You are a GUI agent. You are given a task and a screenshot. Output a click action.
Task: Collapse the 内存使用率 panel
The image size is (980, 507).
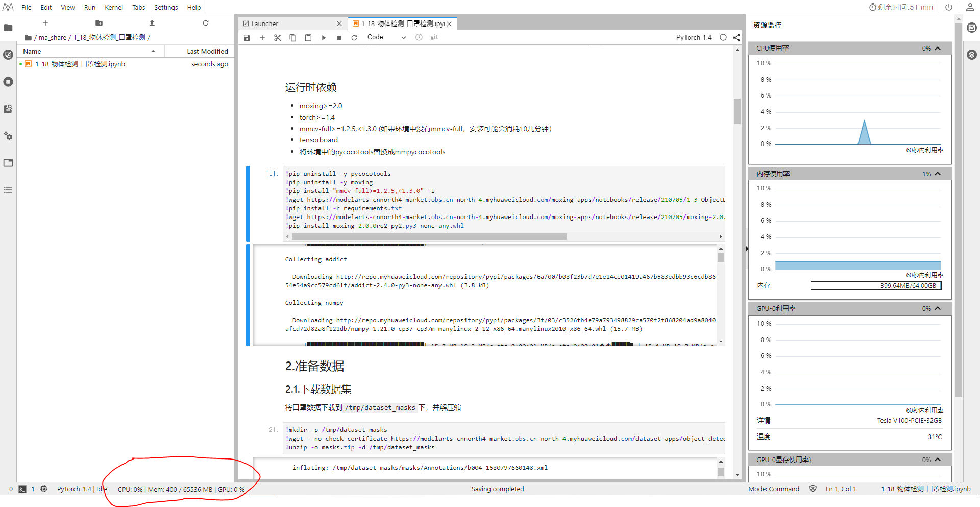point(938,174)
